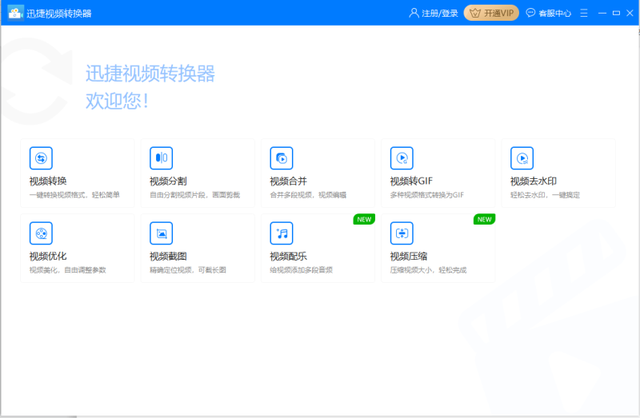Open the 视频分割 video split tool icon

[x=161, y=158]
